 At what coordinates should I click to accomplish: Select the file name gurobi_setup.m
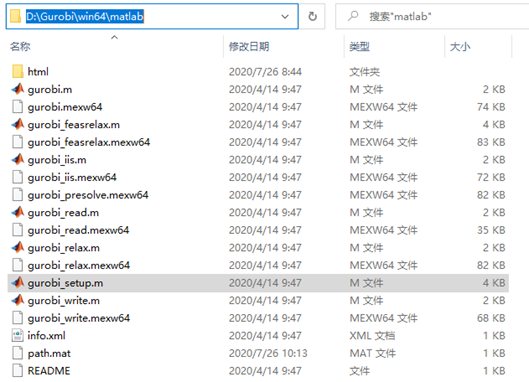pyautogui.click(x=65, y=282)
